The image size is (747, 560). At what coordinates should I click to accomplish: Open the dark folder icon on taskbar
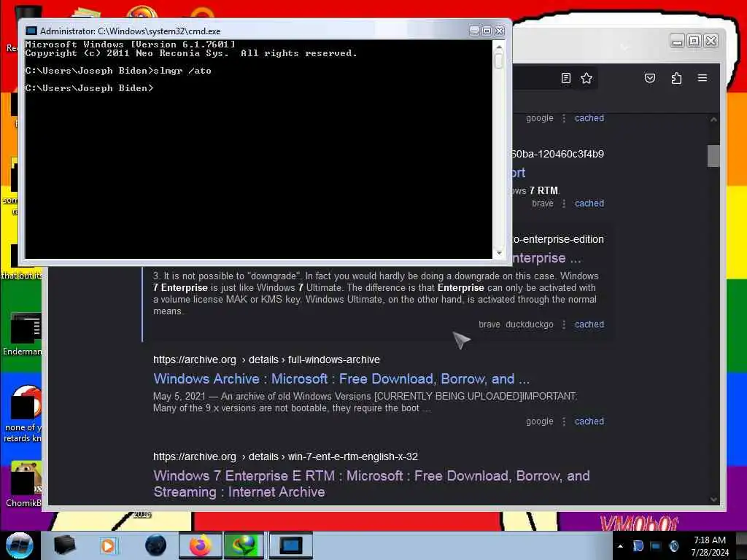click(64, 545)
